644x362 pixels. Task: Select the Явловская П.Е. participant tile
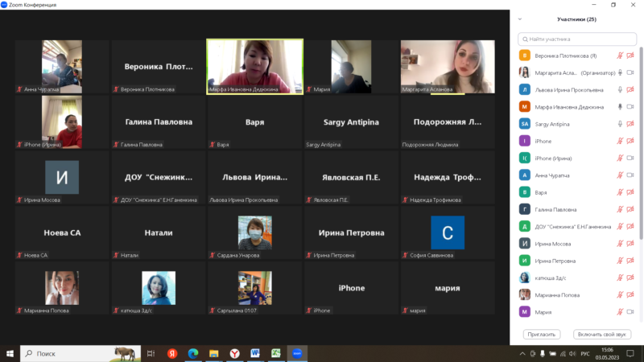pyautogui.click(x=351, y=177)
